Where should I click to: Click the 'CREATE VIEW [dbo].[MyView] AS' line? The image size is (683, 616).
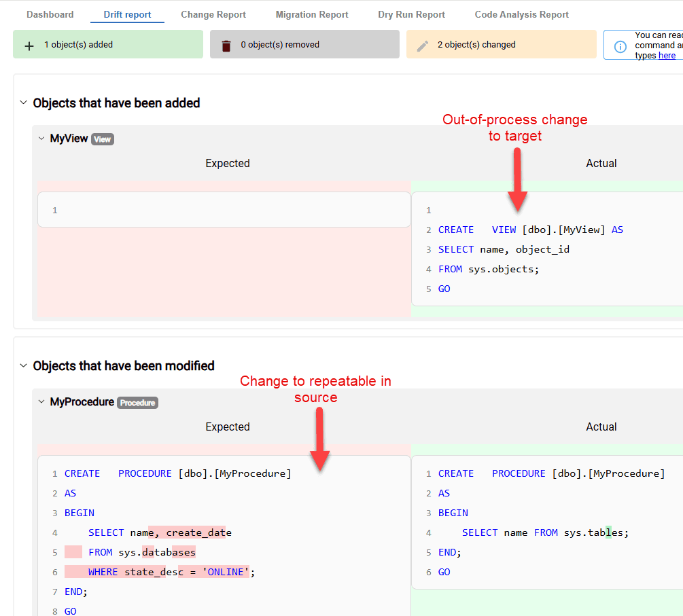click(531, 230)
